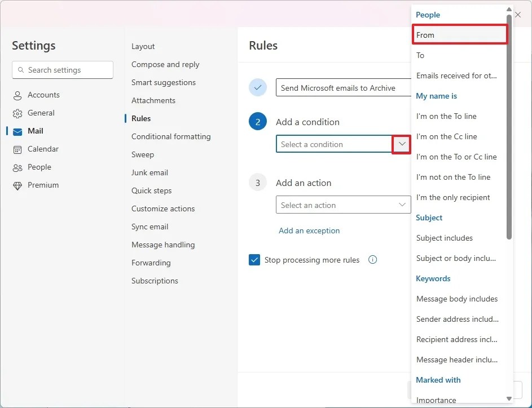Viewport: 532px width, 408px height.
Task: Open People settings icon
Action: (x=17, y=167)
